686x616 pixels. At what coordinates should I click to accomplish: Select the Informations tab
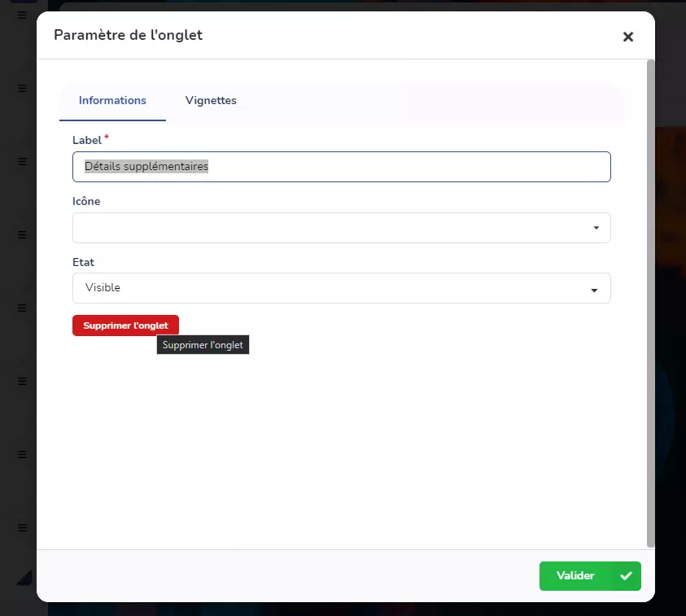tap(112, 101)
